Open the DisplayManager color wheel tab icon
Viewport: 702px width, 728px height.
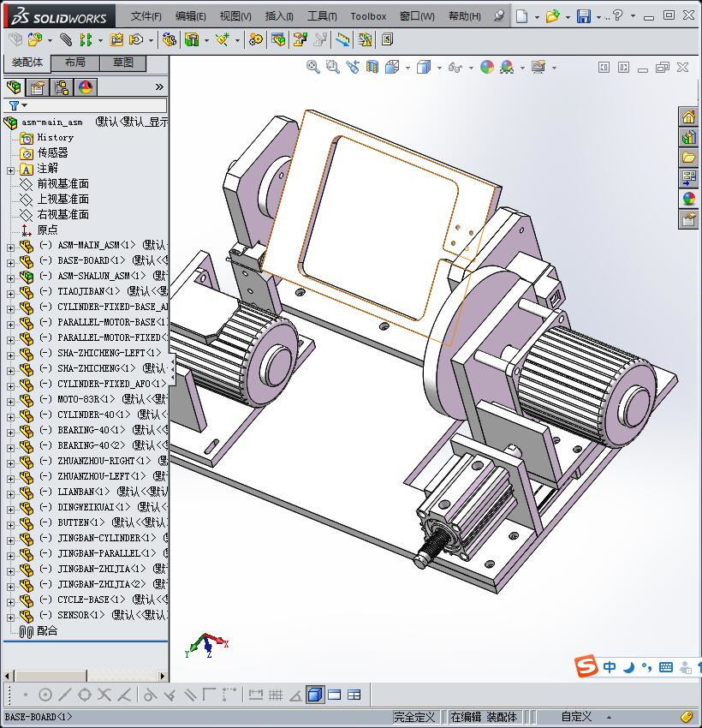pos(86,87)
